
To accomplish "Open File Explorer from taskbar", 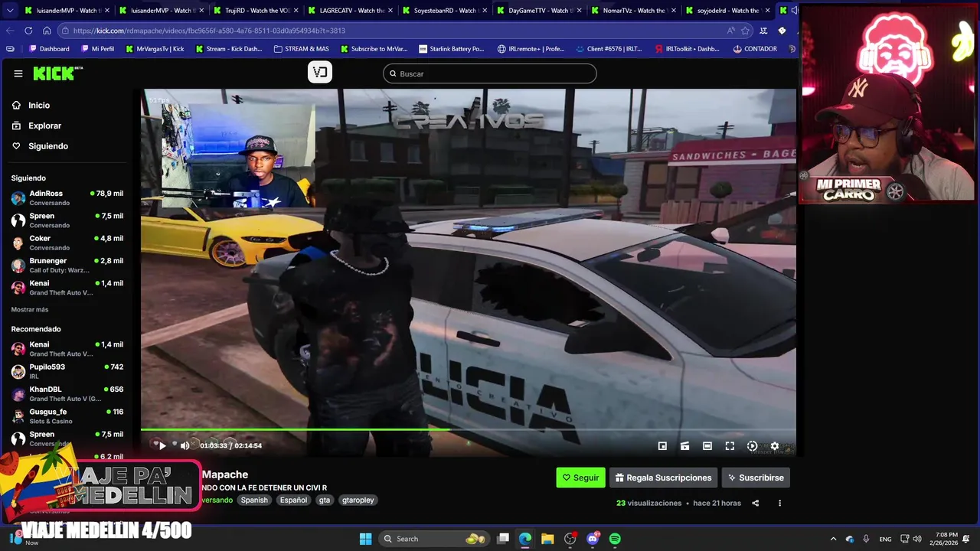I will (547, 539).
